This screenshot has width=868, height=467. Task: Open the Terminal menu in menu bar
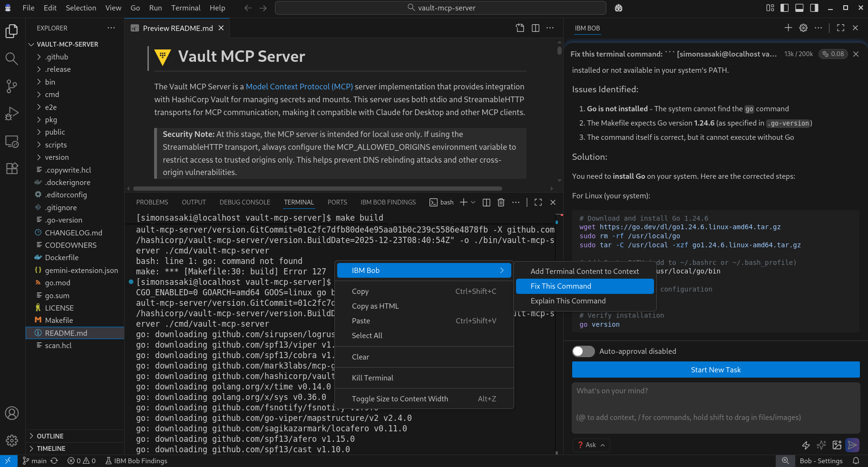click(x=186, y=8)
